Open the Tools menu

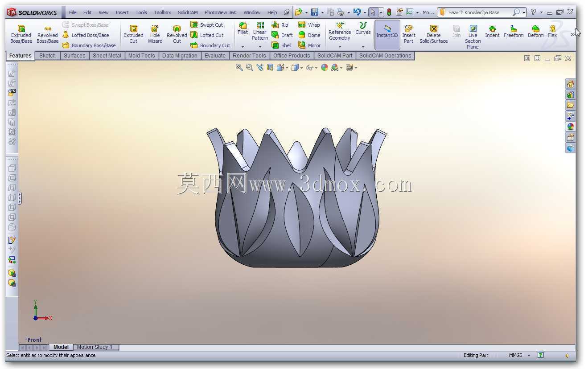[141, 12]
